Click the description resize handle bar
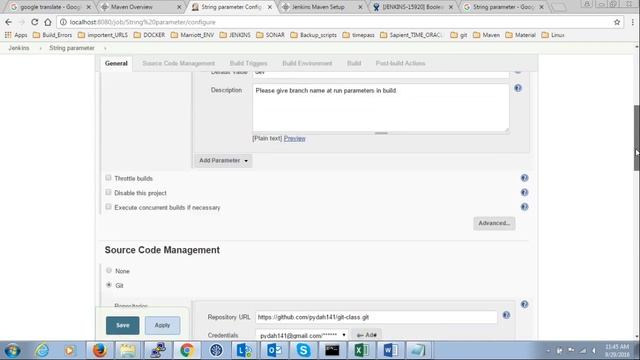Viewport: 640px width, 360px height. (381, 133)
